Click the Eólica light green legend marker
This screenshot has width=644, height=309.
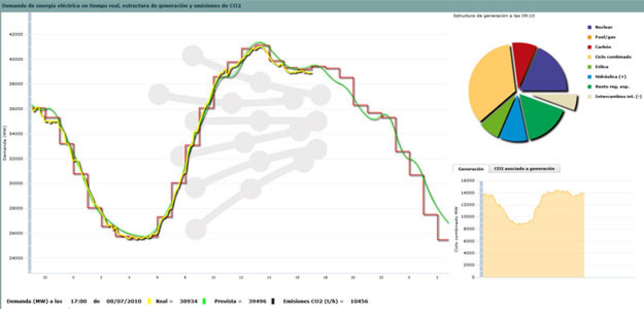coord(590,67)
